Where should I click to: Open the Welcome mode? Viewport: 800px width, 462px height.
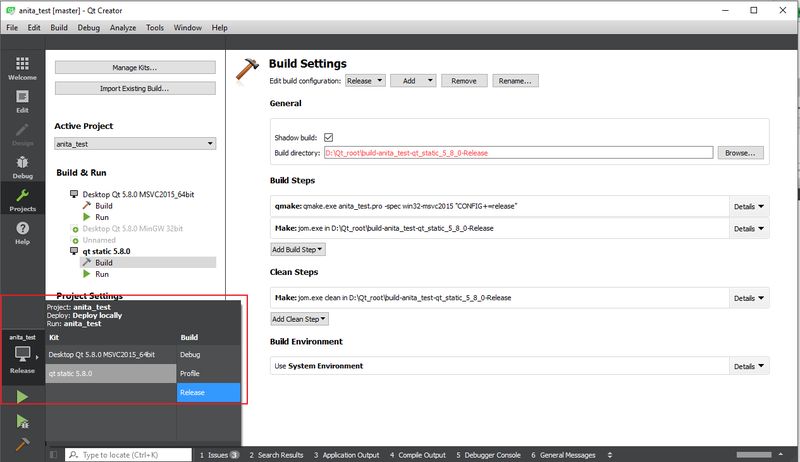22,68
